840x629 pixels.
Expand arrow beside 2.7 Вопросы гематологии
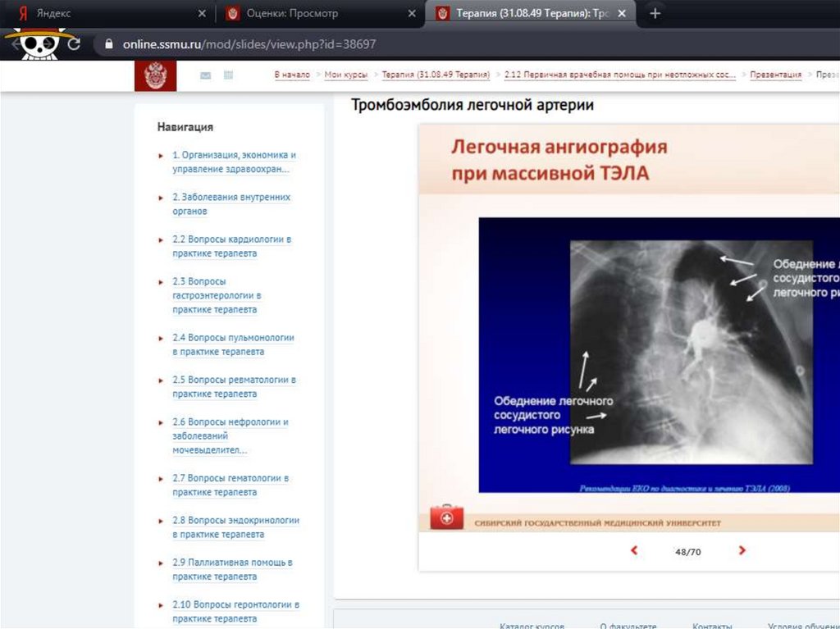tap(161, 479)
